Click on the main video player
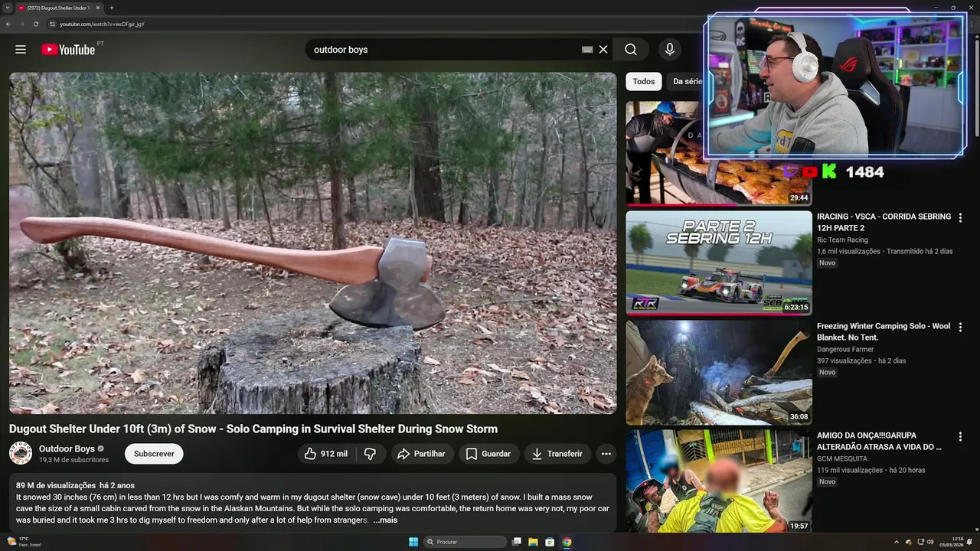This screenshot has height=551, width=980. [x=312, y=243]
